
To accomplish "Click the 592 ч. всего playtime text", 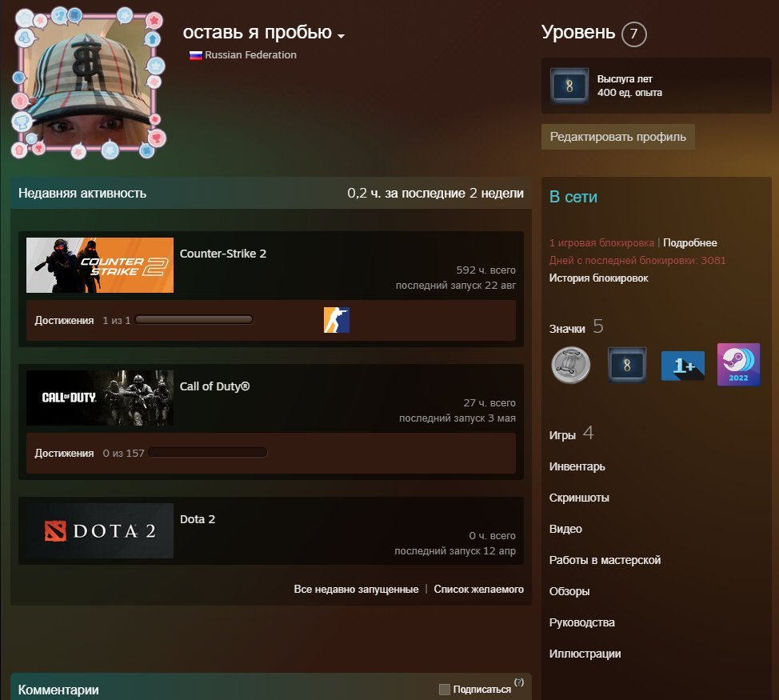I will pos(486,270).
